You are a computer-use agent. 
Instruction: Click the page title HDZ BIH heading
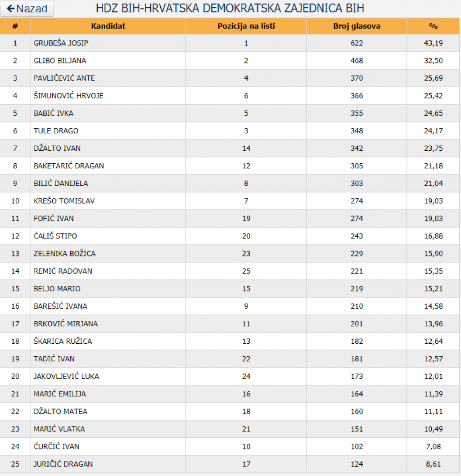click(230, 8)
